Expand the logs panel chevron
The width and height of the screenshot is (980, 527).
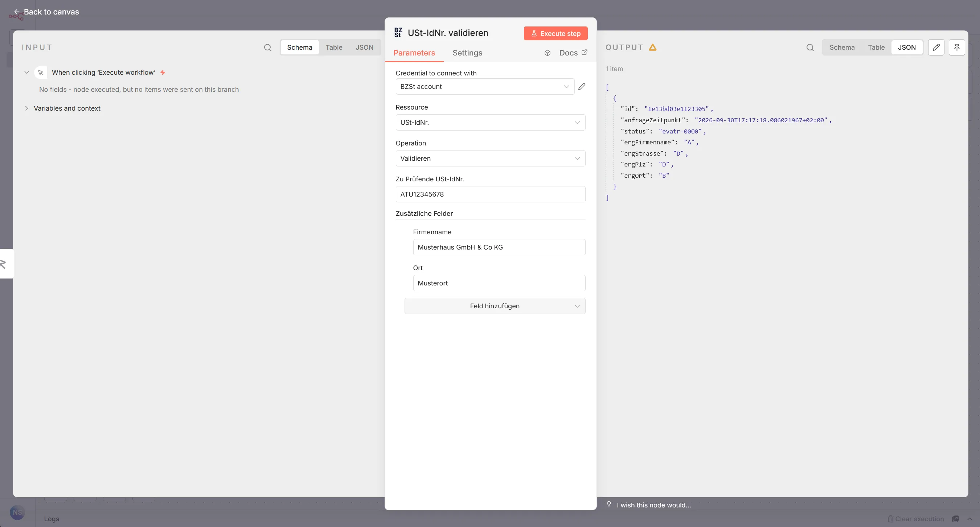click(x=969, y=519)
